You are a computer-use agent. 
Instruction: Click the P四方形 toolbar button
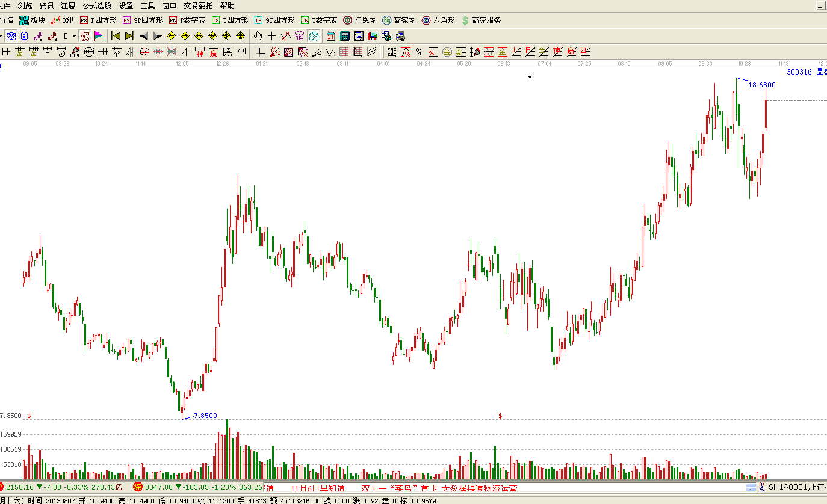(x=98, y=20)
